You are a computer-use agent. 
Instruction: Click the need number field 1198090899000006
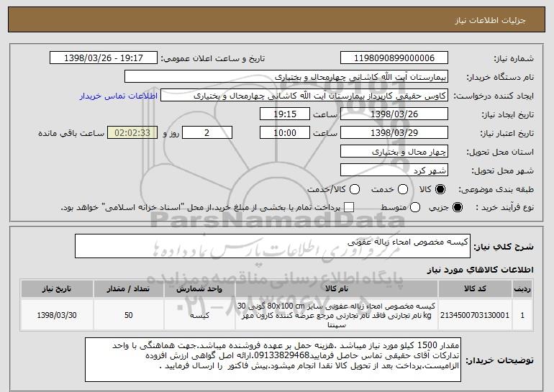pos(394,58)
